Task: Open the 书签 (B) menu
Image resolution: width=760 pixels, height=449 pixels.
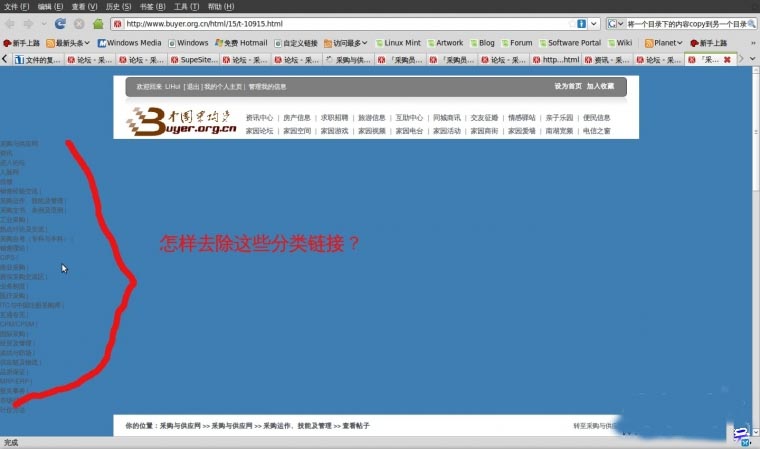Action: (x=152, y=7)
